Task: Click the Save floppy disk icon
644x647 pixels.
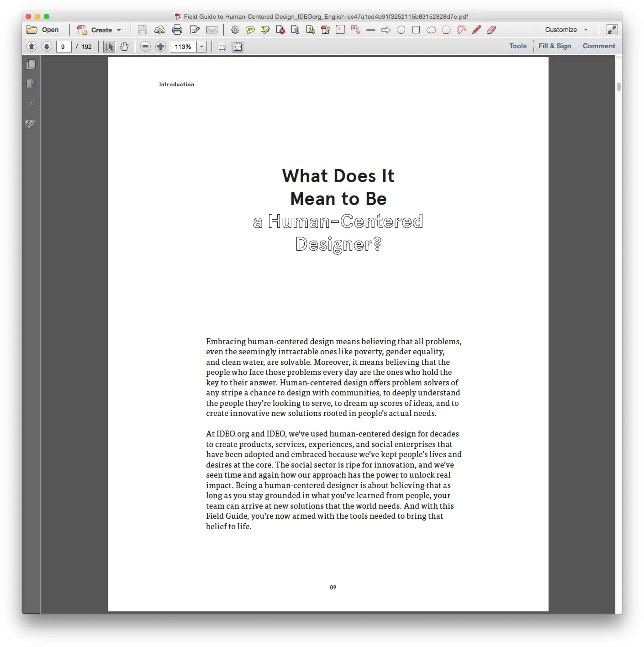Action: (x=143, y=30)
